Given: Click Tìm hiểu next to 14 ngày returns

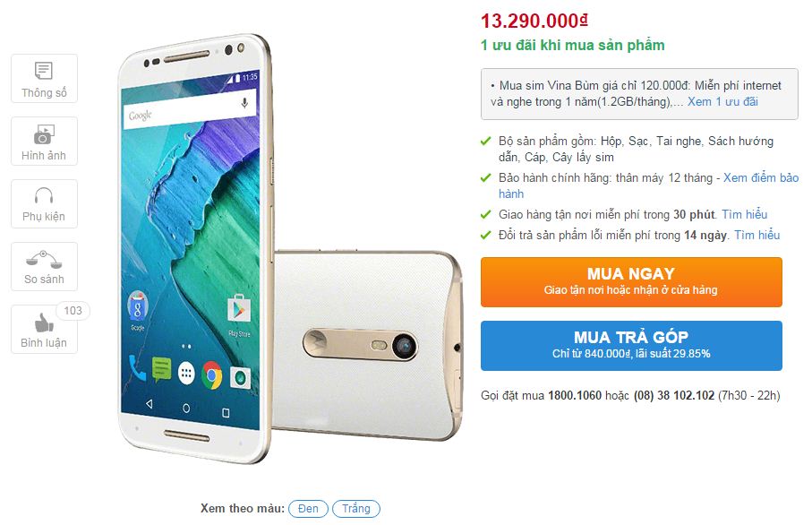Looking at the screenshot, I should click(757, 235).
